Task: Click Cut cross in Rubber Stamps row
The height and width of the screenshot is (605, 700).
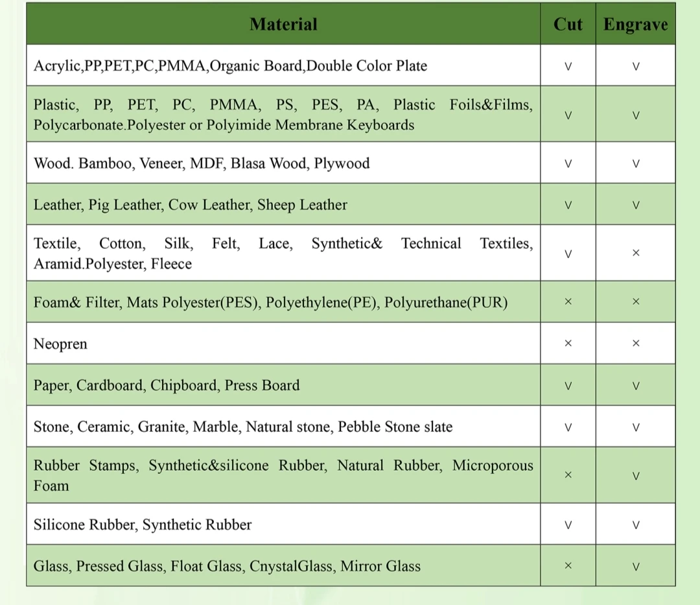Action: click(568, 475)
